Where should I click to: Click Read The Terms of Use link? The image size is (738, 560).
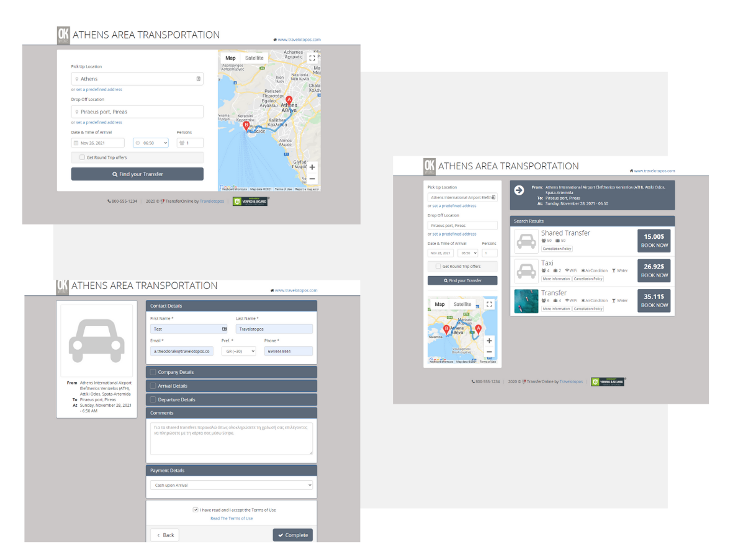(x=232, y=518)
